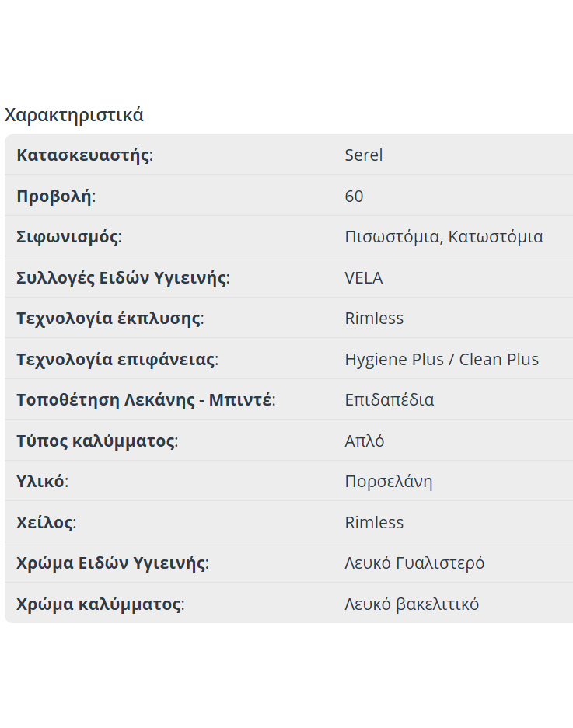Click the Χείλος Rimless value
This screenshot has height=728, width=573.
click(x=374, y=522)
